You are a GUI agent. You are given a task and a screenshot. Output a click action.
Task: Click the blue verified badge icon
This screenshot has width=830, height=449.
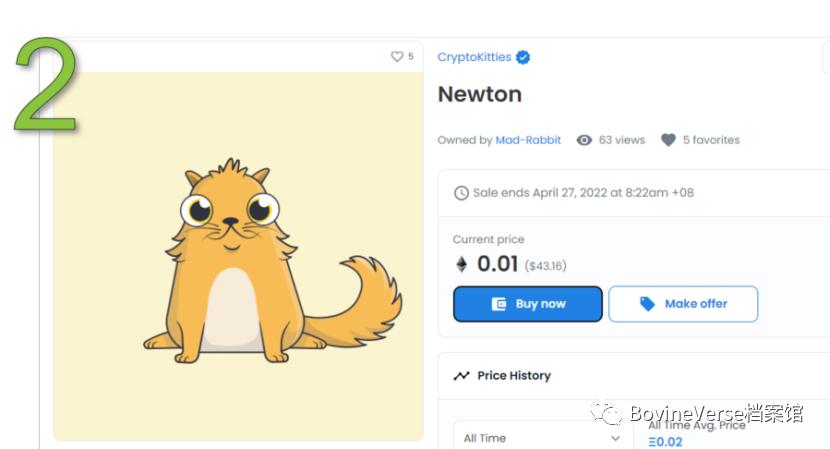pyautogui.click(x=523, y=58)
